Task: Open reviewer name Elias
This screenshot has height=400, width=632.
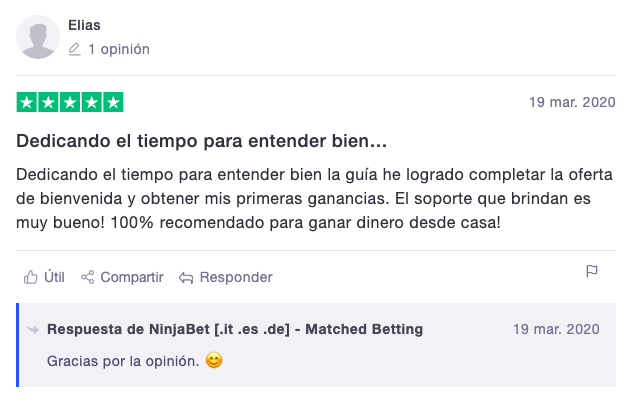Action: [x=84, y=25]
